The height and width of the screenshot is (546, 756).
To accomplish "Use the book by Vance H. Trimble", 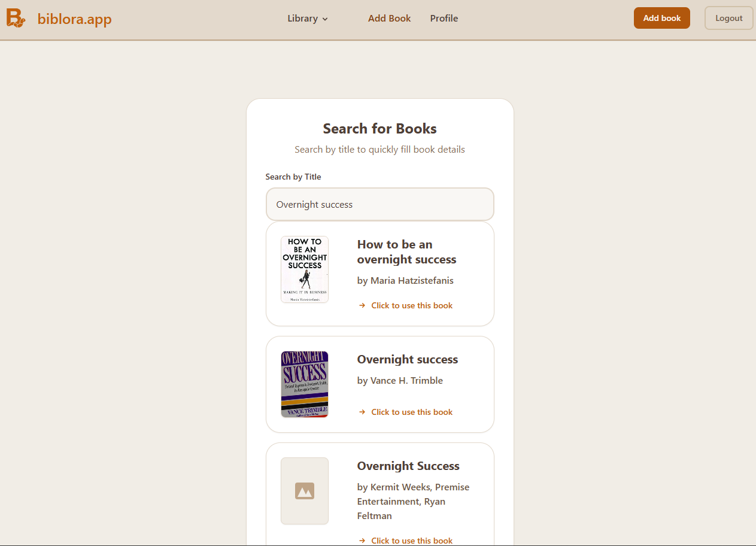I will (x=412, y=412).
